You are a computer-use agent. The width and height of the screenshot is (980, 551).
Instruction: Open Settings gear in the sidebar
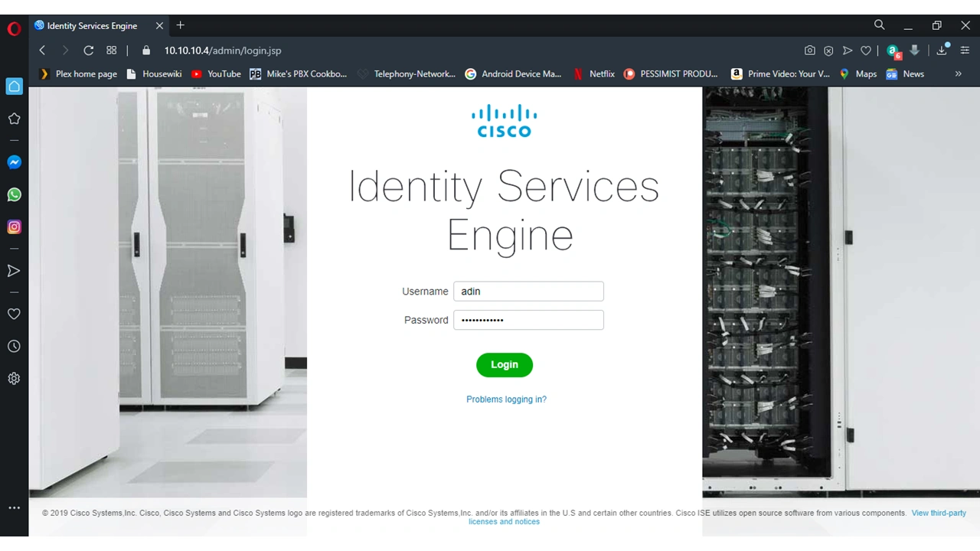[14, 379]
